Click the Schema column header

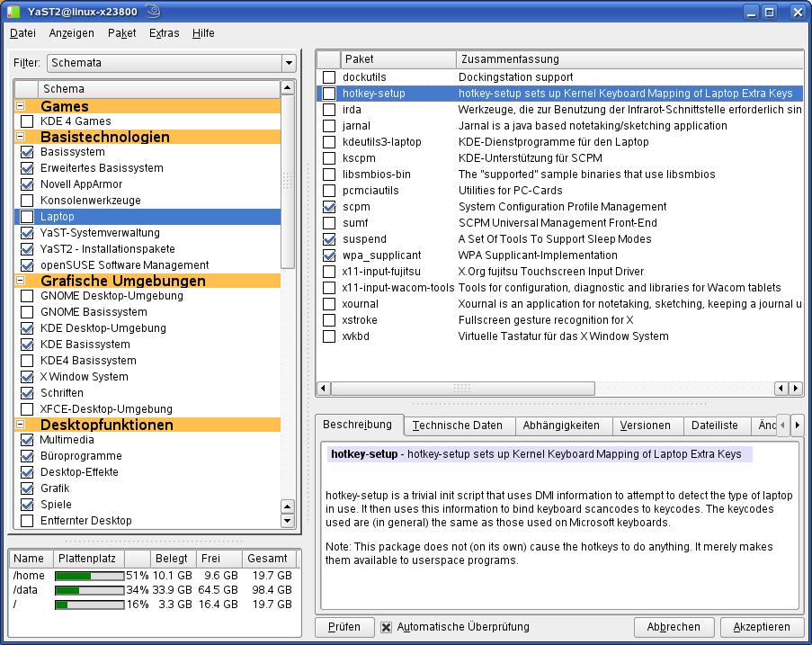click(159, 88)
